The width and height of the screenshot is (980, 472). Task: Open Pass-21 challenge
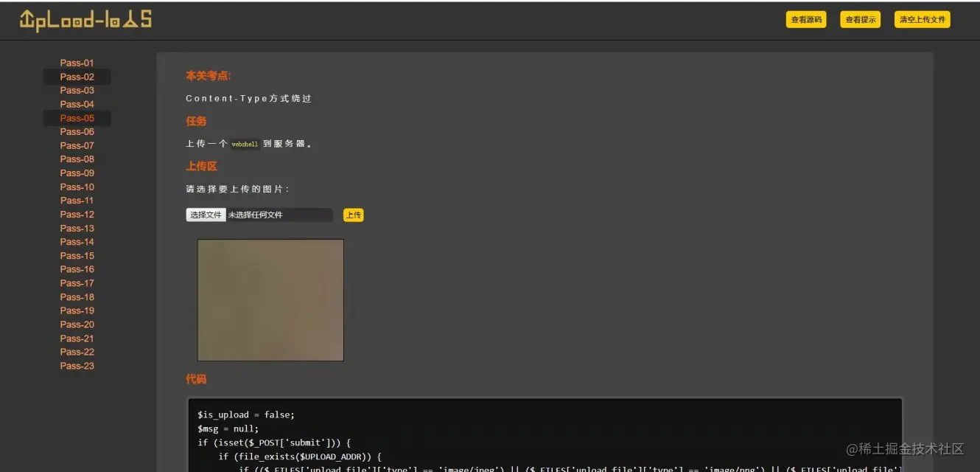(x=77, y=338)
